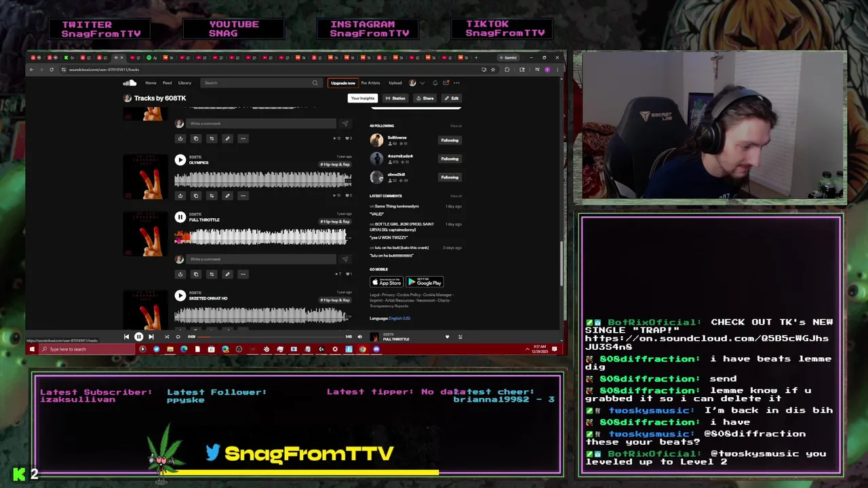The height and width of the screenshot is (488, 868).
Task: Click the Hip-hop & Rap tag on SKEETED ONNAT HO
Action: pyautogui.click(x=335, y=300)
